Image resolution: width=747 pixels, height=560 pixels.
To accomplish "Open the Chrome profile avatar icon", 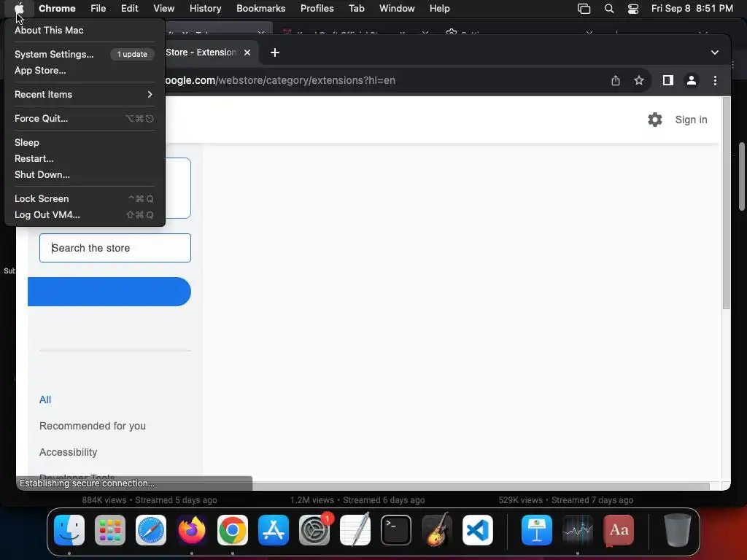I will [692, 80].
